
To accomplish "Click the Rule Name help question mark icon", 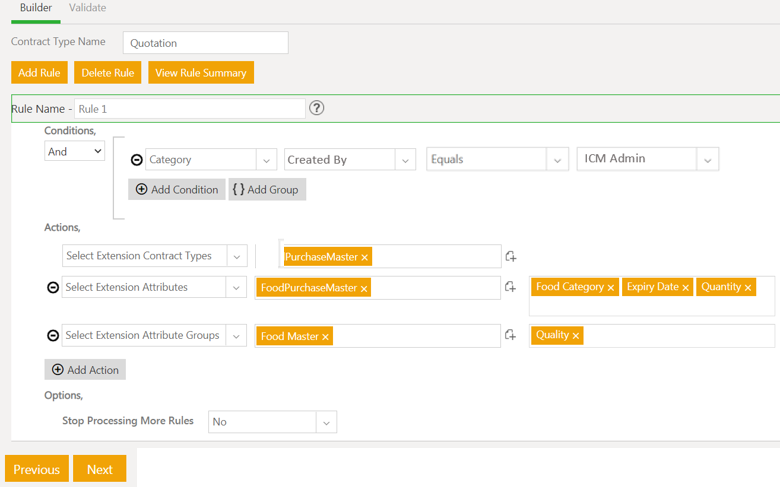I will [317, 108].
